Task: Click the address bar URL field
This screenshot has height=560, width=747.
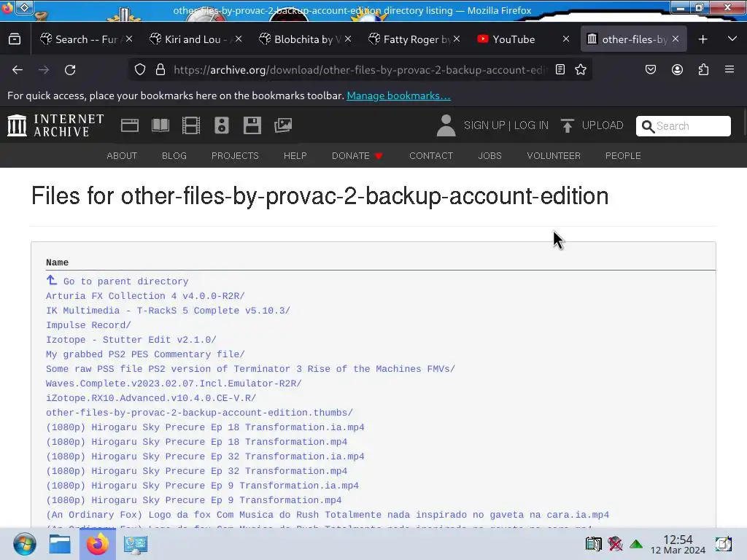Action: click(360, 69)
